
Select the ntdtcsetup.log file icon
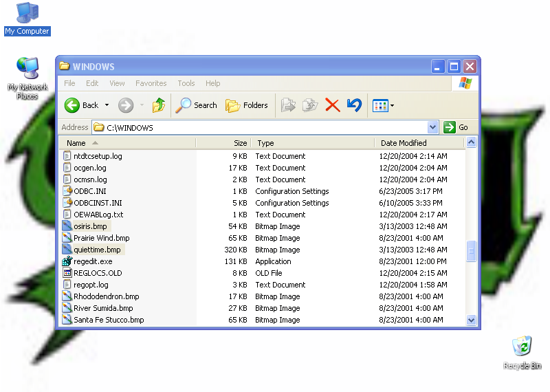pyautogui.click(x=67, y=156)
